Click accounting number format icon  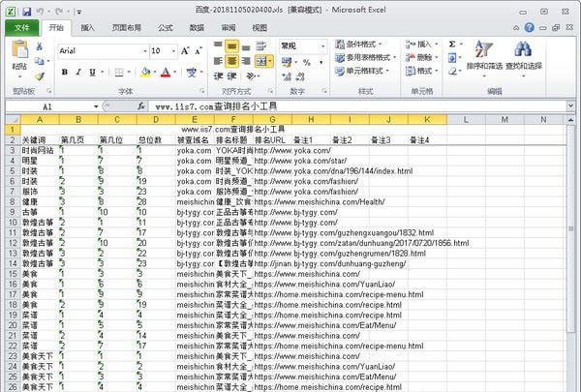tap(287, 62)
